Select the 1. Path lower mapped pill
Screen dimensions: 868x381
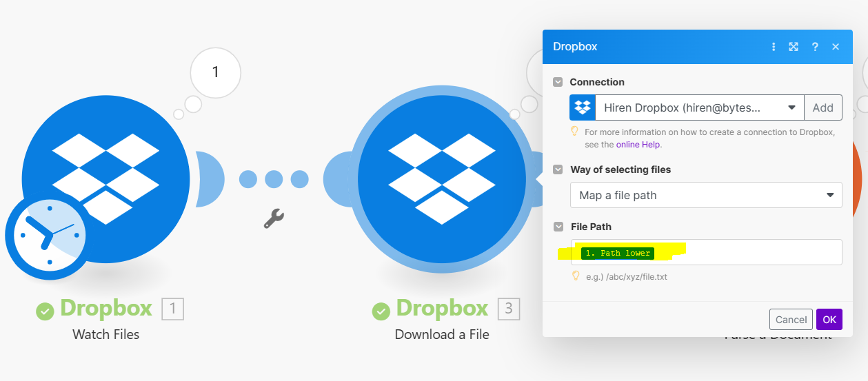[618, 254]
